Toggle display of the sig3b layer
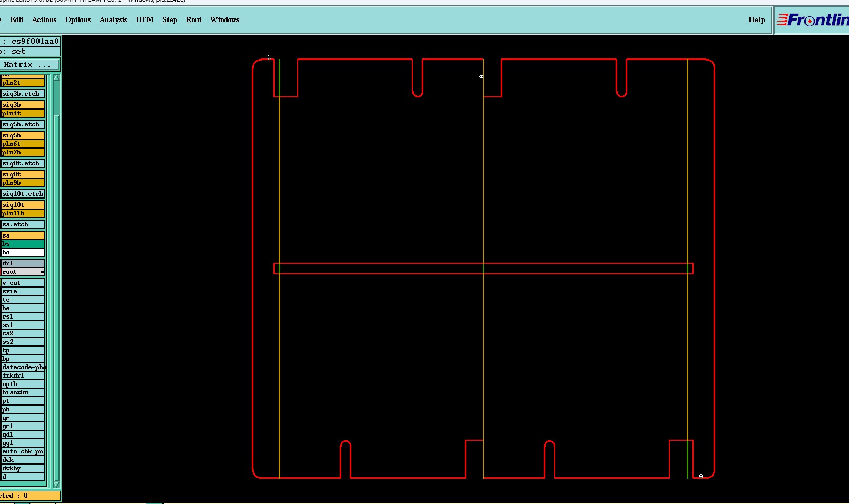849x504 pixels. point(23,105)
